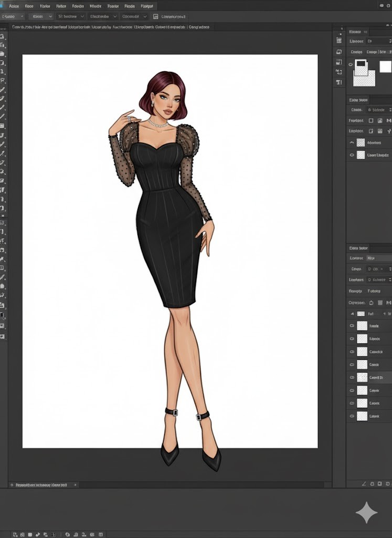This screenshot has width=392, height=538.
Task: Open the Si: bodrne dropdown in the options bar
Action: point(70,17)
